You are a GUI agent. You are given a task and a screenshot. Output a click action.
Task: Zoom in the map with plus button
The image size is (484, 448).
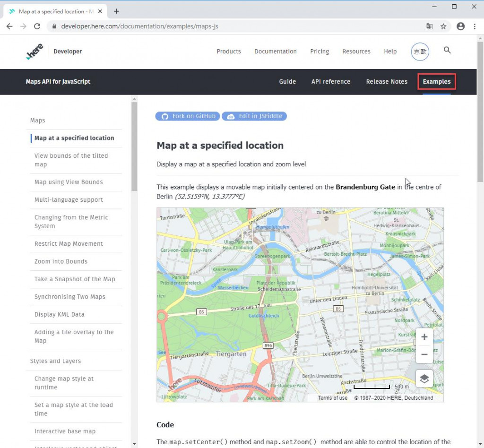(424, 337)
